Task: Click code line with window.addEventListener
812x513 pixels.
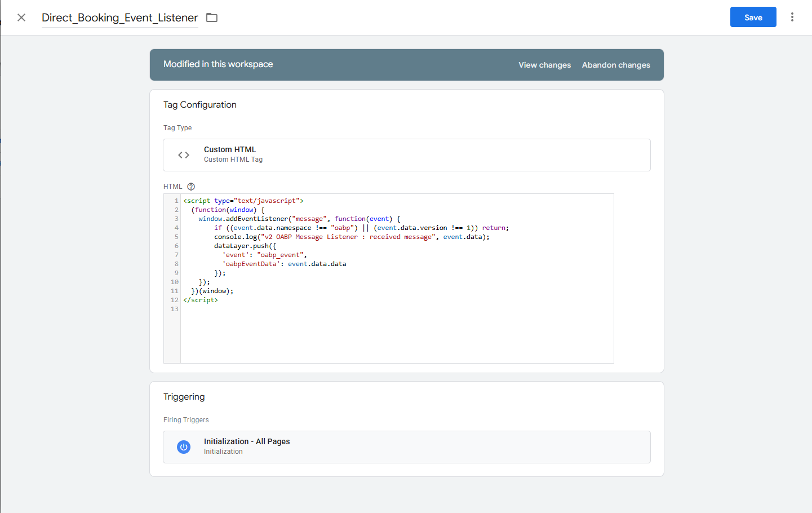Action: pos(299,219)
